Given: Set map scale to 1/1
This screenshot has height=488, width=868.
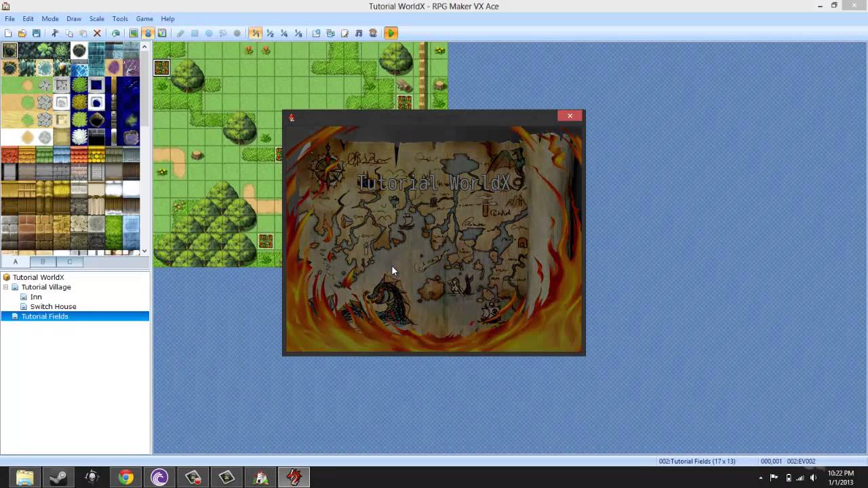Looking at the screenshot, I should point(256,33).
